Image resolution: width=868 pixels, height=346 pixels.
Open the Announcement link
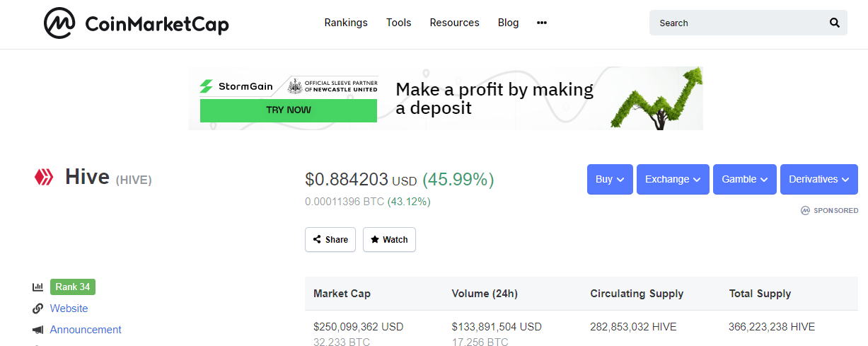(x=86, y=330)
